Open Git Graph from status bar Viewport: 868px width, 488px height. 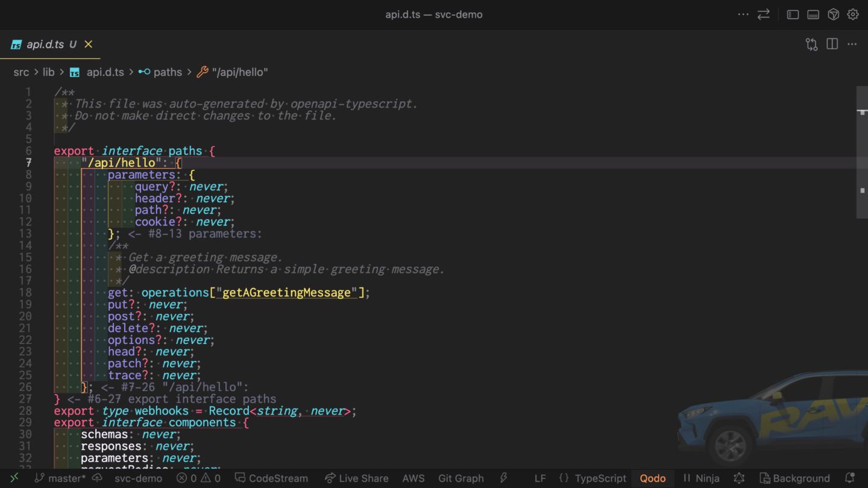(461, 478)
